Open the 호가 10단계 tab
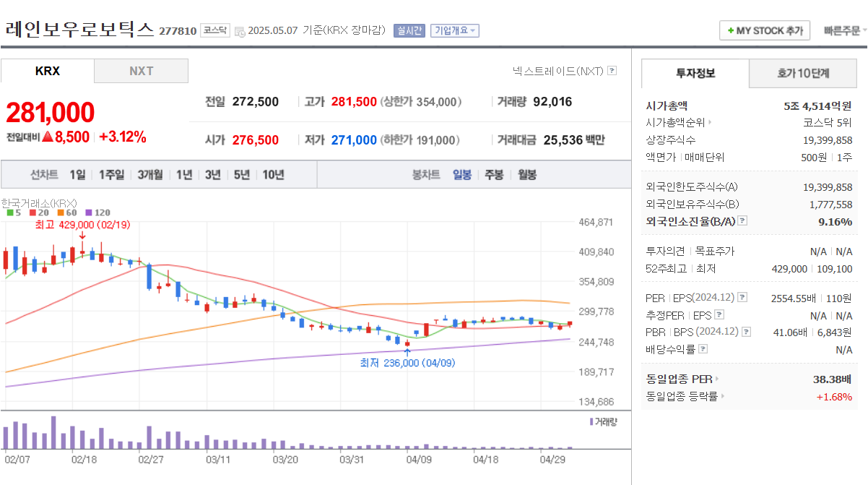Viewport: 868px width, 485px height. point(802,74)
